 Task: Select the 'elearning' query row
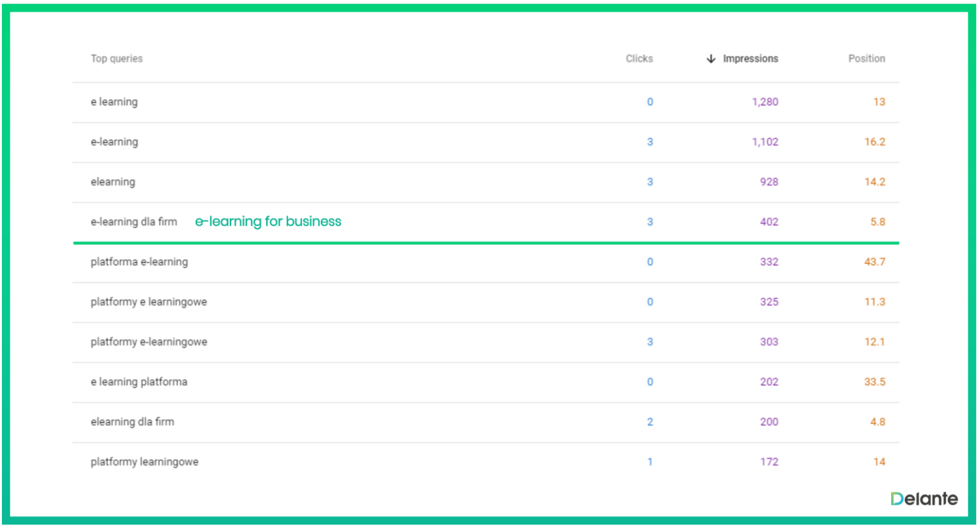pyautogui.click(x=113, y=182)
